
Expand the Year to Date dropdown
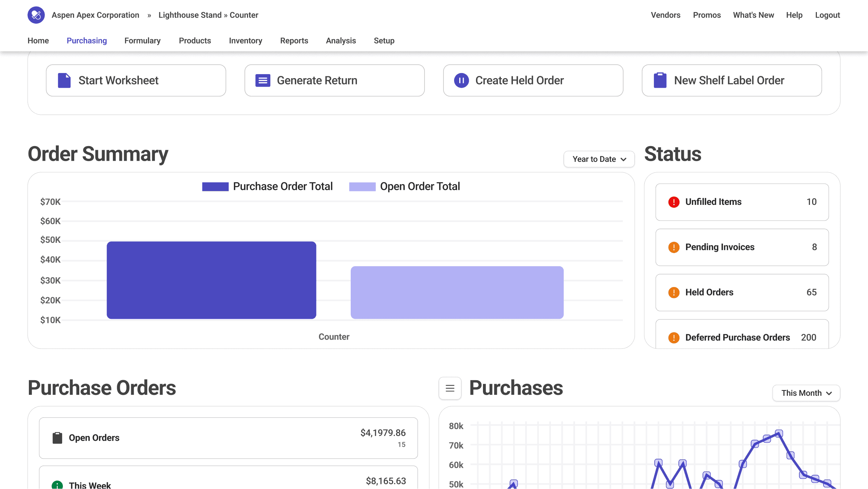pyautogui.click(x=599, y=159)
